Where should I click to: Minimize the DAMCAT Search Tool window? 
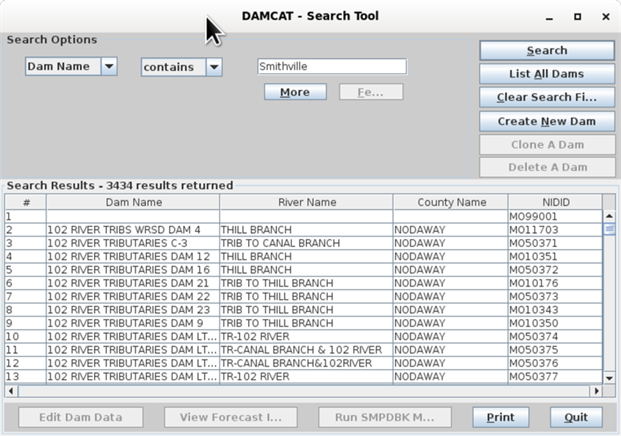click(x=549, y=17)
